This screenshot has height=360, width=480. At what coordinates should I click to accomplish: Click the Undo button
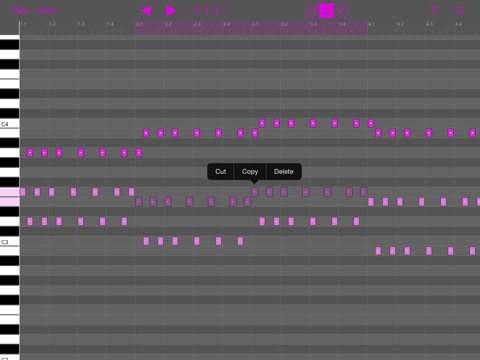point(46,11)
